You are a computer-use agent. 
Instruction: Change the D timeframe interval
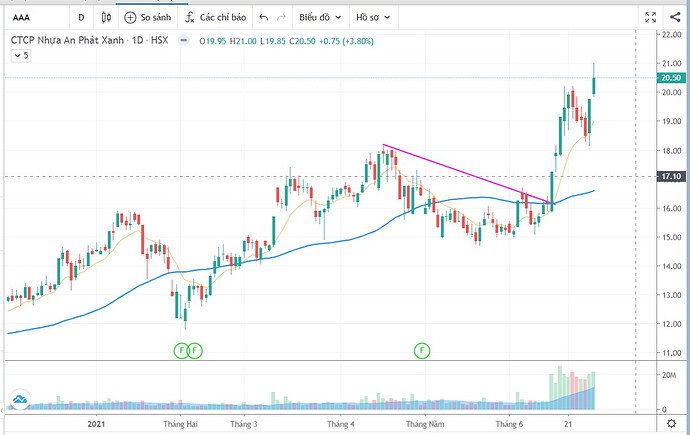coord(81,18)
